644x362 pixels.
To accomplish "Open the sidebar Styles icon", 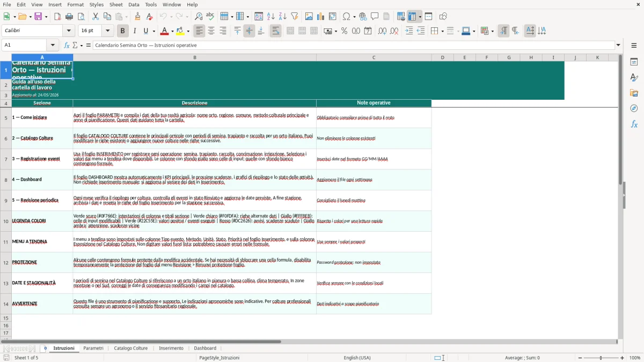I will [x=634, y=77].
